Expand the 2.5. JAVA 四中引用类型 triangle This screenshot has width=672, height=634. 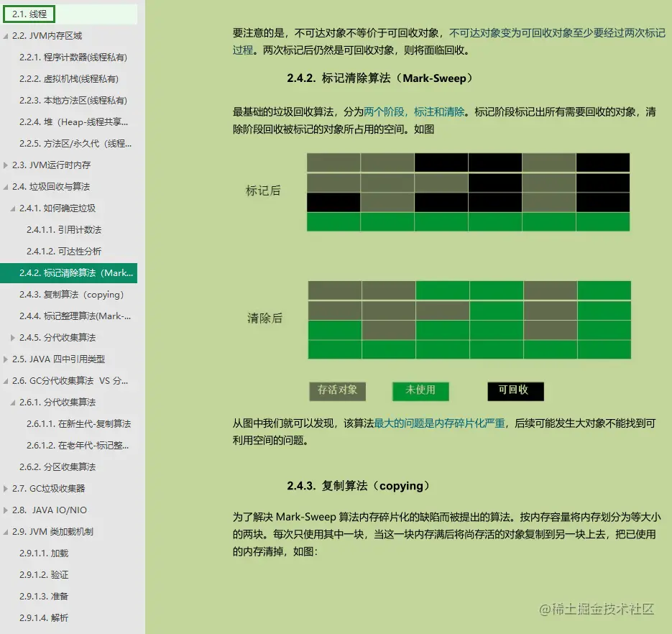click(x=6, y=359)
